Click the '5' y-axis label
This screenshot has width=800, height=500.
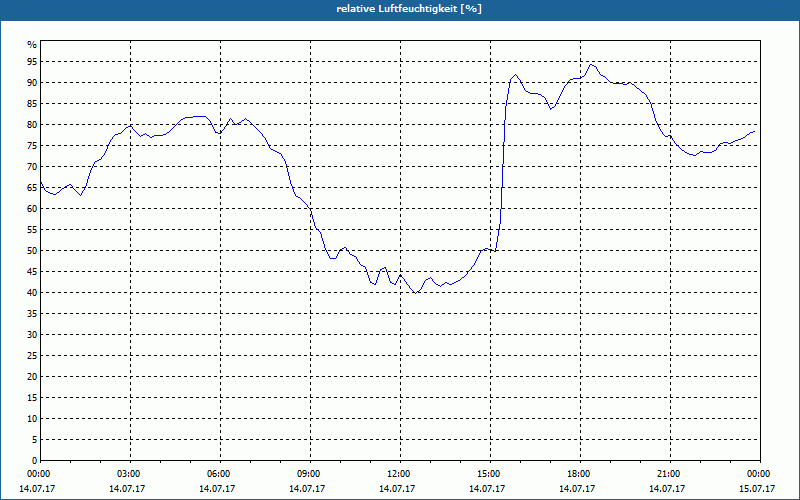(34, 439)
